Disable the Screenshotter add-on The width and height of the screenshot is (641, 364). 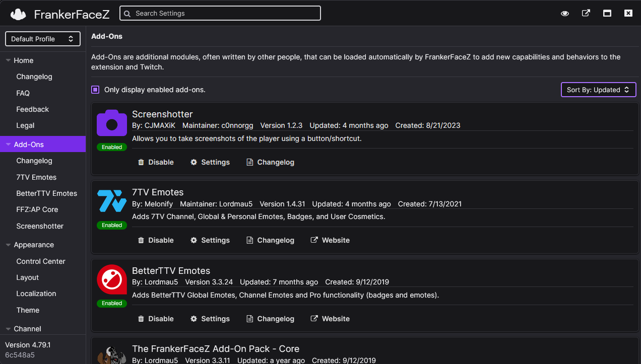(156, 162)
